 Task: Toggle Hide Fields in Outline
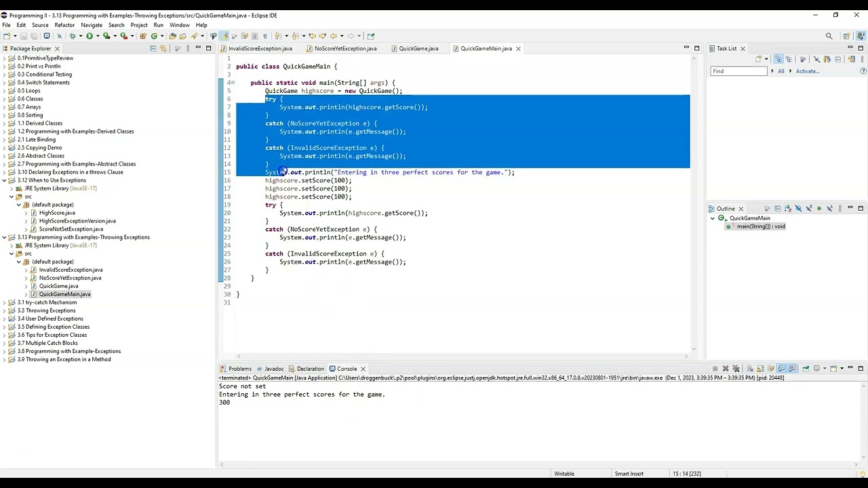click(x=798, y=208)
